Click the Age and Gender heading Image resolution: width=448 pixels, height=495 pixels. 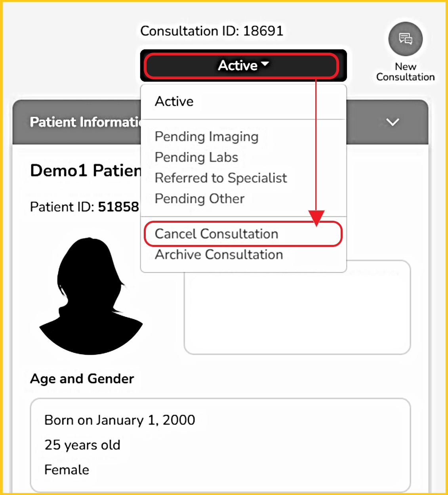point(82,379)
